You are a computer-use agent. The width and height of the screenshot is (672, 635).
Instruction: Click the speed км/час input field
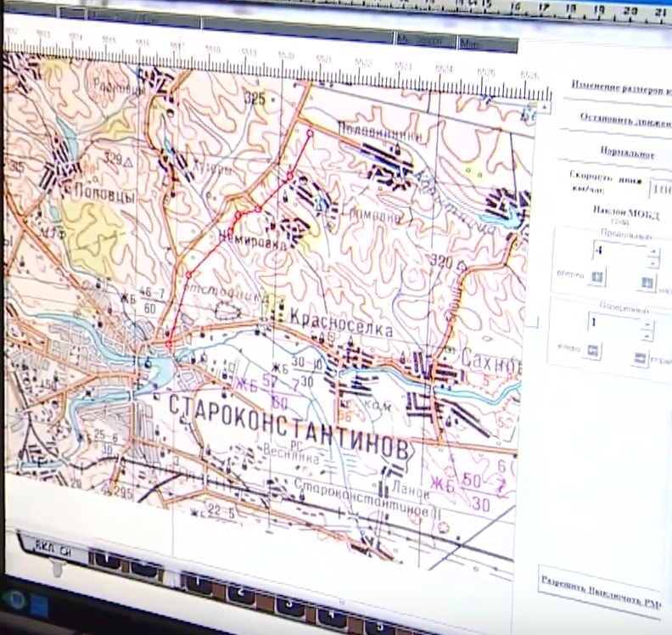pyautogui.click(x=659, y=188)
